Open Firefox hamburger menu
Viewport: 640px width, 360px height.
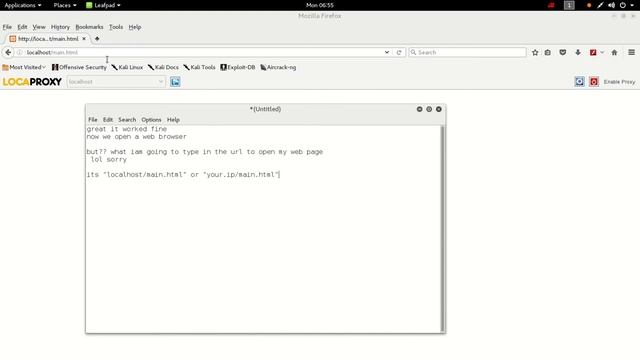click(631, 52)
